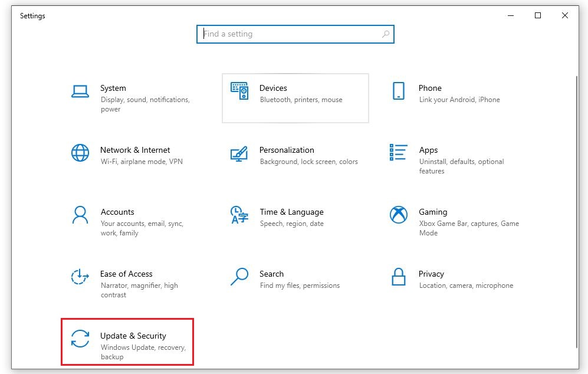Open the Accounts person icon
Image resolution: width=588 pixels, height=374 pixels.
pyautogui.click(x=80, y=215)
